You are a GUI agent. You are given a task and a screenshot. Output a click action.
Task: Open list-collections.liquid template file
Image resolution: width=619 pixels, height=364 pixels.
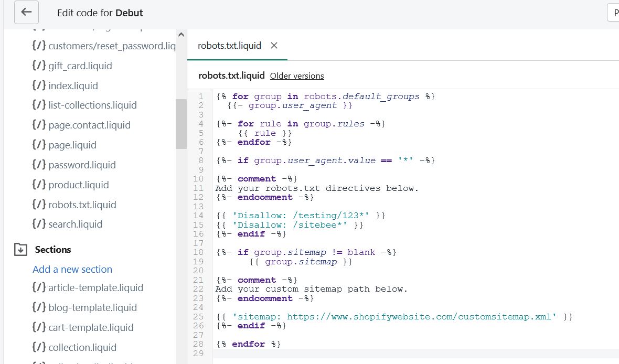(x=84, y=105)
